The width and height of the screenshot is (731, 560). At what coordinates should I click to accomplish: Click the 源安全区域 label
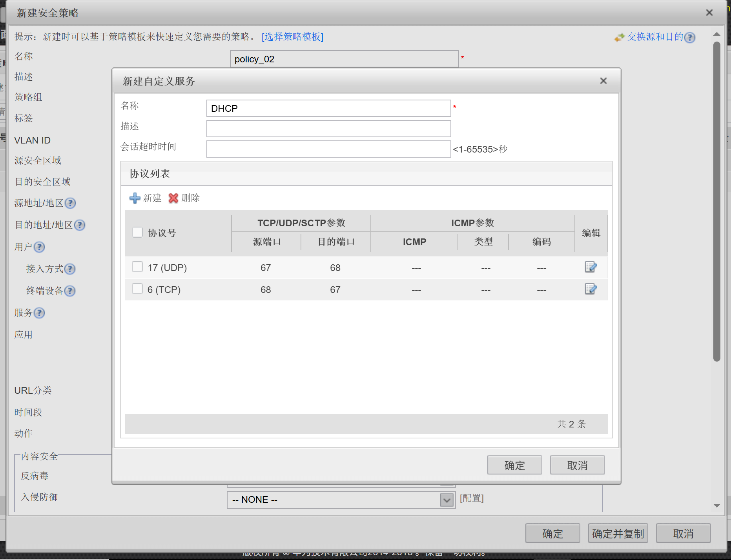point(38,161)
